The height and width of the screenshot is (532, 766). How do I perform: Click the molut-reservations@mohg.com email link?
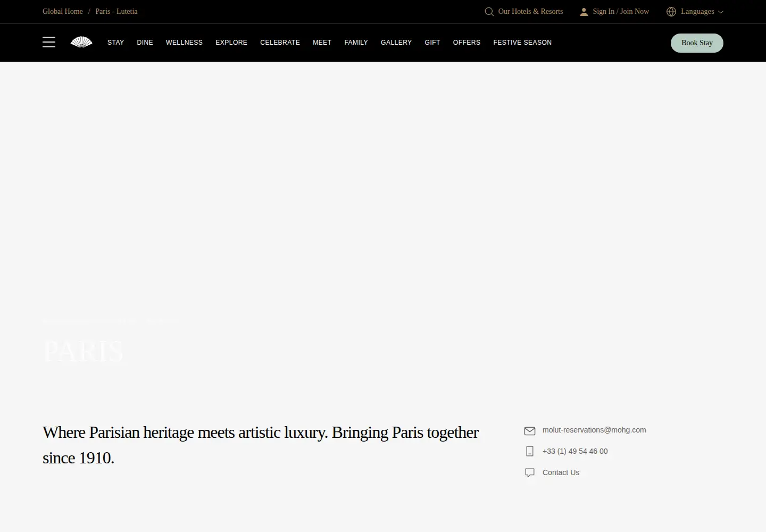point(594,430)
